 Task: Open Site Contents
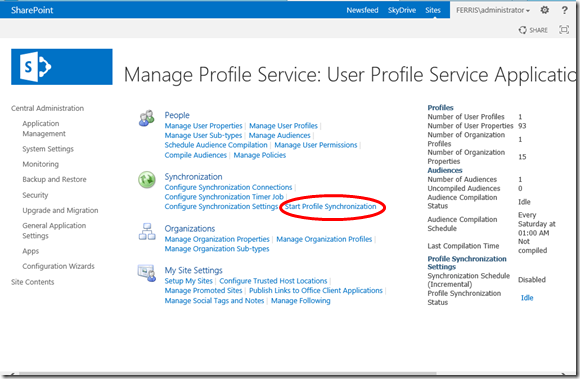coord(33,282)
